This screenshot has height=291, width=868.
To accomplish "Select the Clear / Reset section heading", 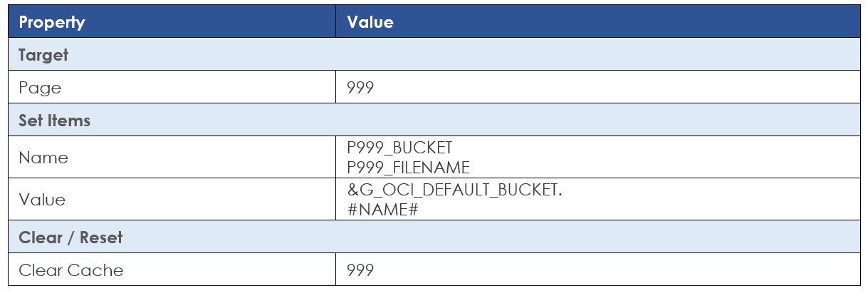I will (x=70, y=238).
